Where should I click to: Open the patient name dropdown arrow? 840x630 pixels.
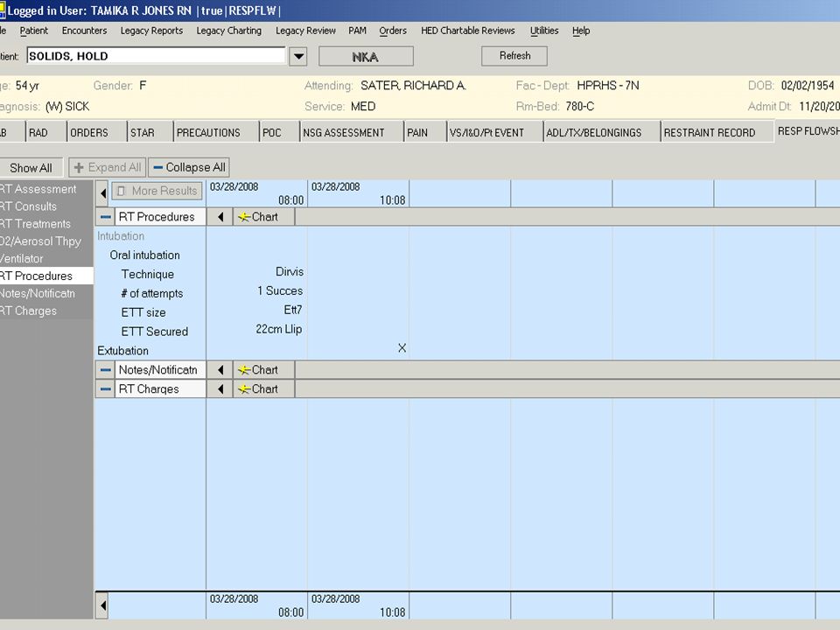(x=298, y=56)
